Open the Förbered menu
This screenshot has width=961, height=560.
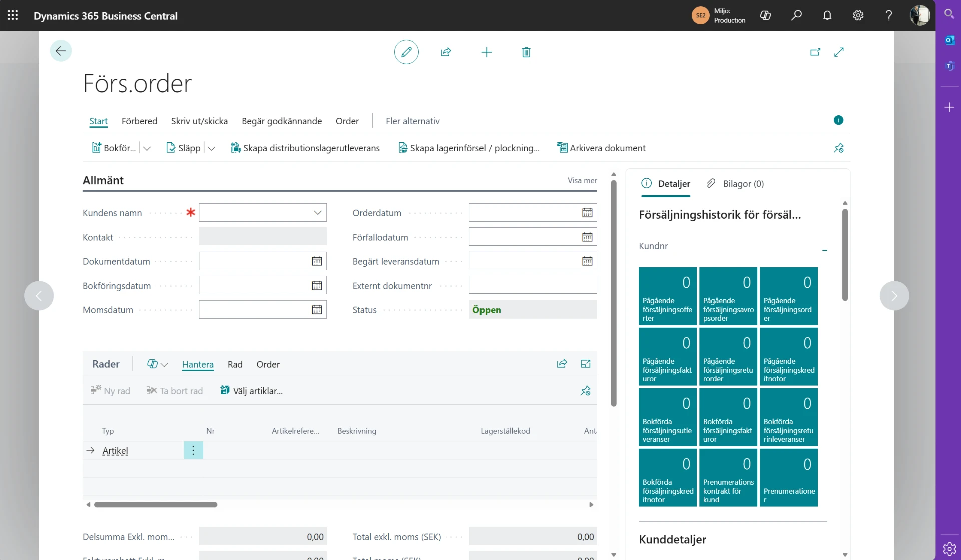139,121
